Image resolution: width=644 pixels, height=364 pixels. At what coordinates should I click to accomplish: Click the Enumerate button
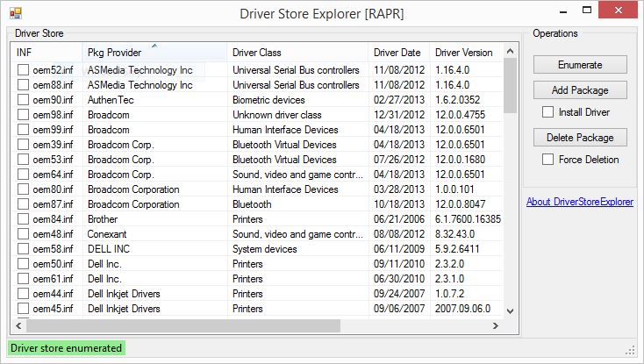pos(580,65)
